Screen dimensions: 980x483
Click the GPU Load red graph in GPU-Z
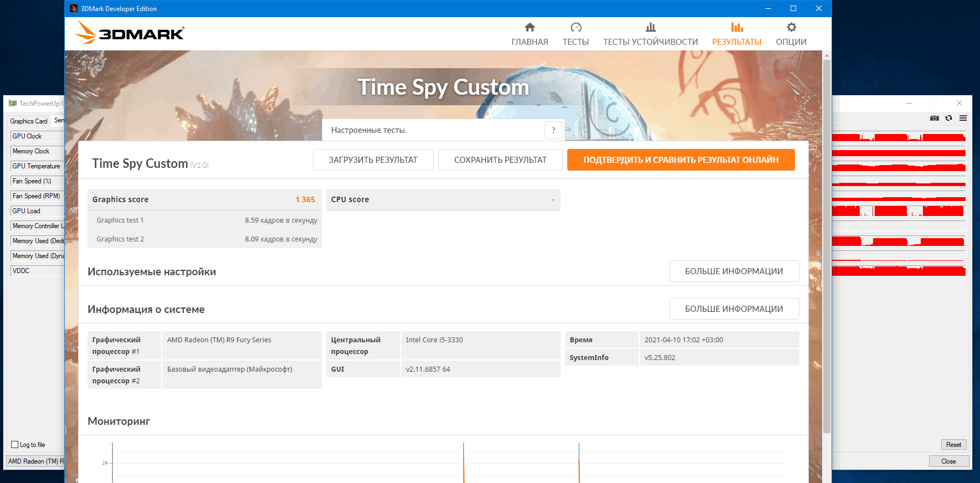[899, 211]
